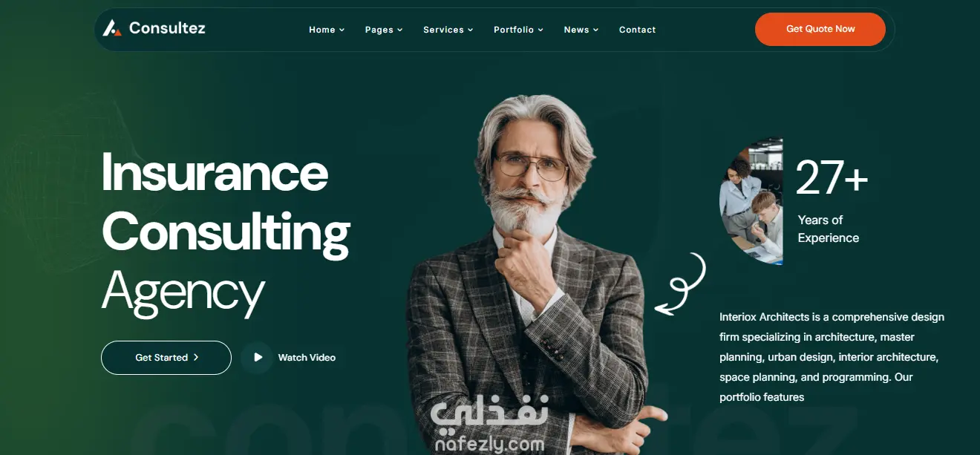Go to the News navigation label
Screen dimensions: 980x455
(576, 30)
